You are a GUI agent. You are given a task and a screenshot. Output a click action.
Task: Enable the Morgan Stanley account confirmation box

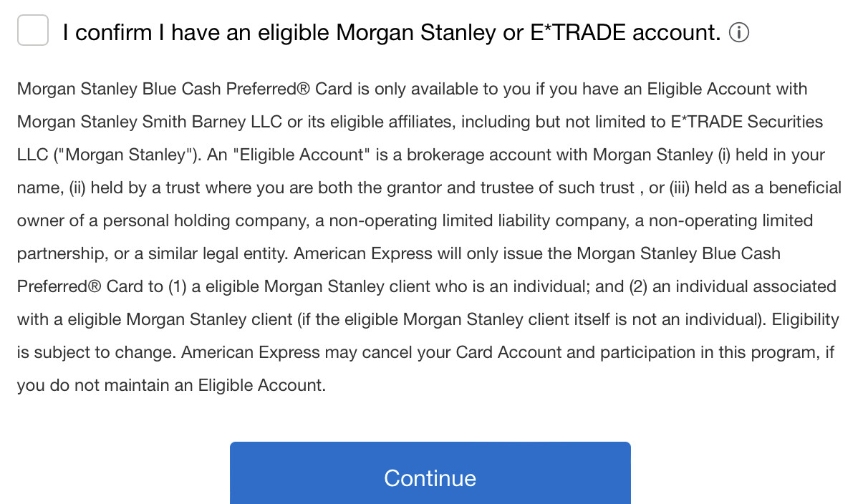32,30
